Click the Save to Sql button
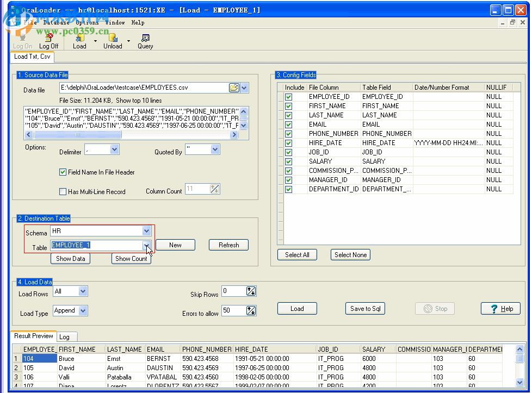532x393 pixels. 365,309
